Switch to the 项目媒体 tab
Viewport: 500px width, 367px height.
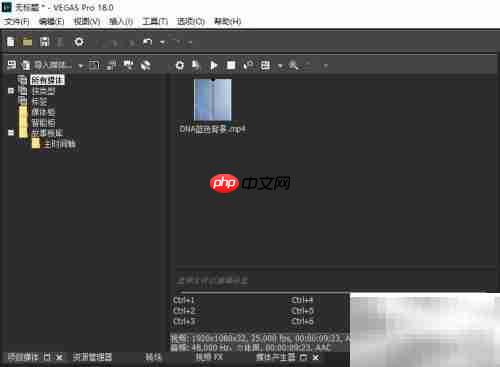(x=23, y=357)
